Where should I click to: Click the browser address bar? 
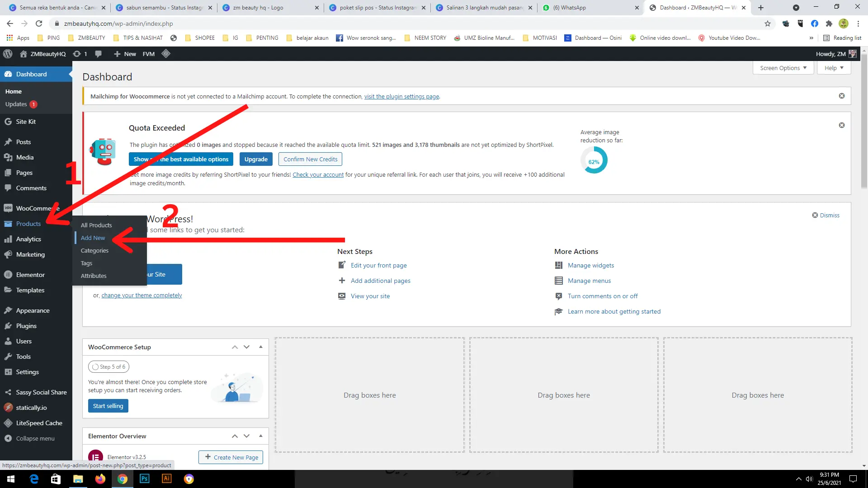pyautogui.click(x=407, y=23)
